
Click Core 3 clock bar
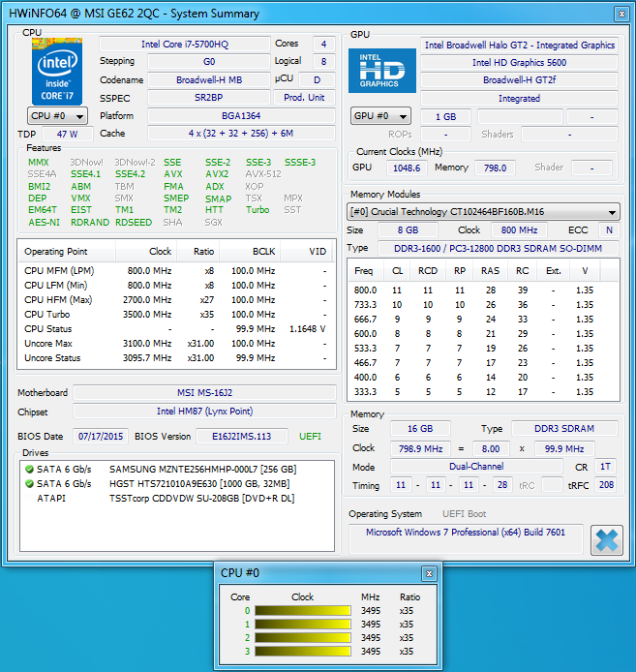(303, 651)
